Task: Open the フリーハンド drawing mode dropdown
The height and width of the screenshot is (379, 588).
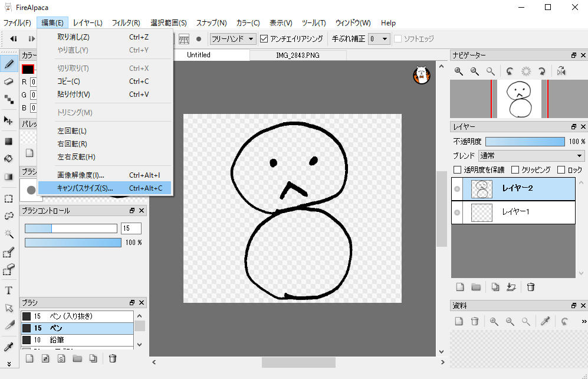Action: tap(233, 38)
